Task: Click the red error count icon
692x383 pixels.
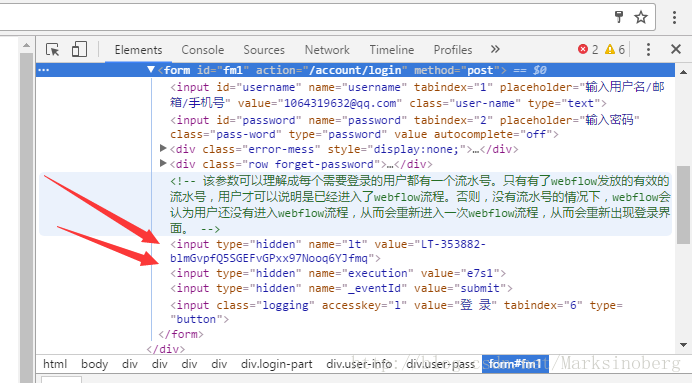Action: pyautogui.click(x=583, y=49)
